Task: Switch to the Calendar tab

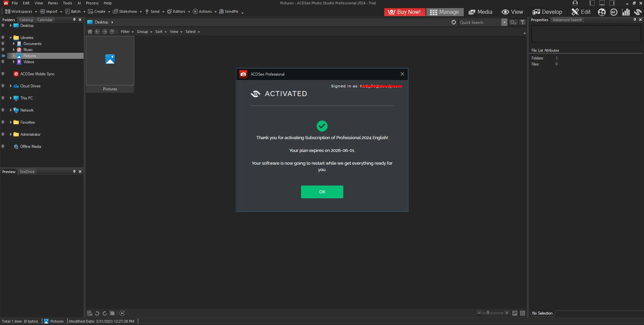Action: click(x=45, y=20)
